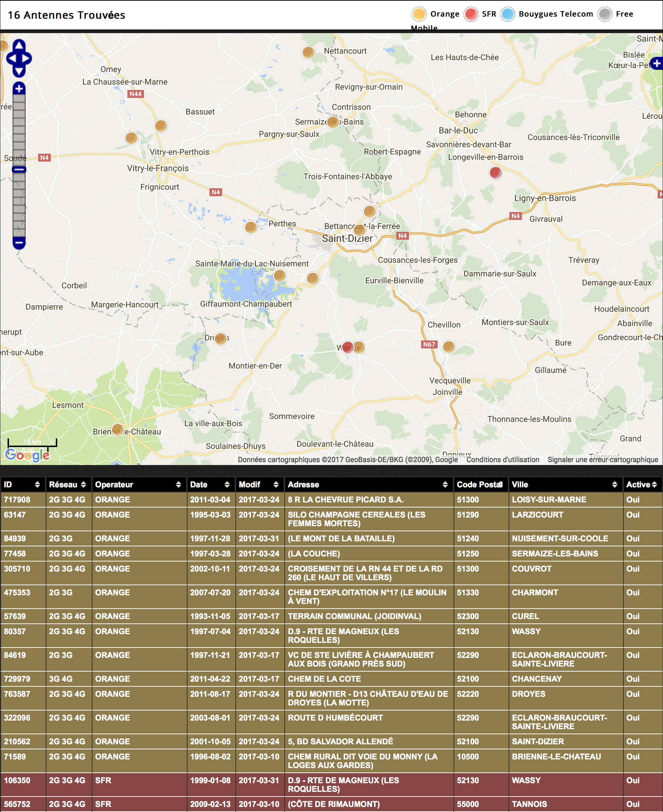Image resolution: width=663 pixels, height=812 pixels.
Task: Click ID 80357 cell
Action: (x=23, y=636)
